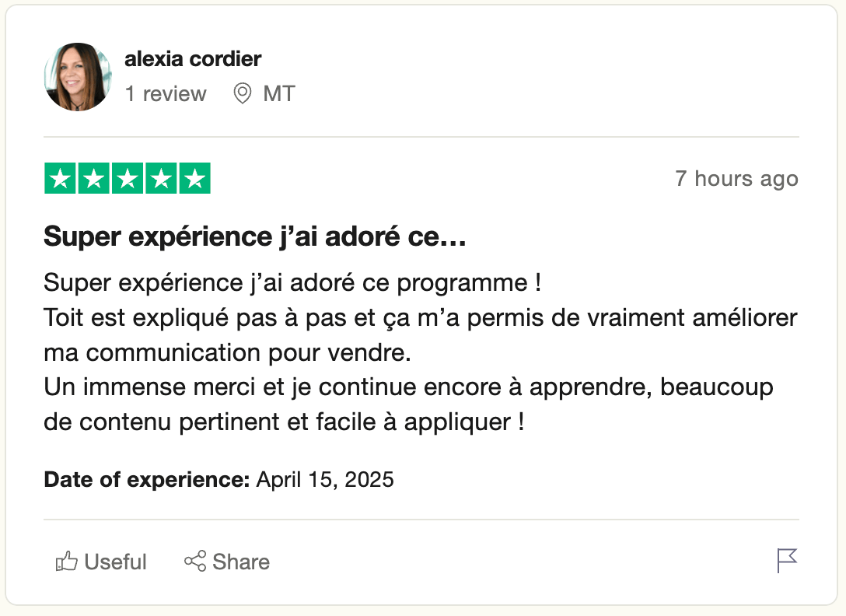Click the second green rating star

click(93, 179)
